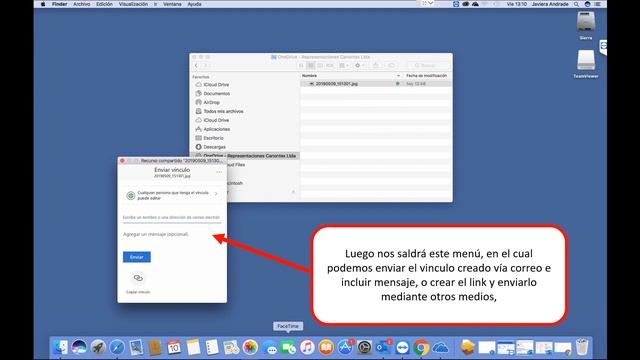640x360 pixels.
Task: Open TeamViewer from the Dock
Action: point(402,347)
